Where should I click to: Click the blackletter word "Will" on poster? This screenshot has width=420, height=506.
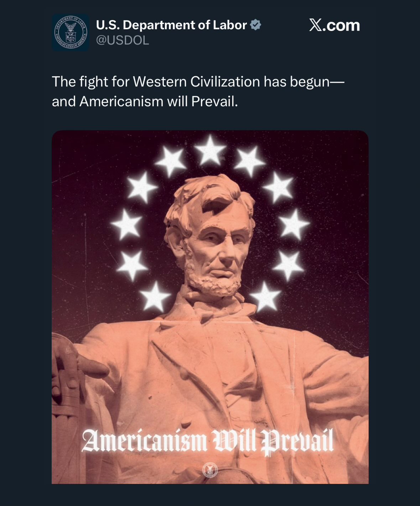pos(234,441)
